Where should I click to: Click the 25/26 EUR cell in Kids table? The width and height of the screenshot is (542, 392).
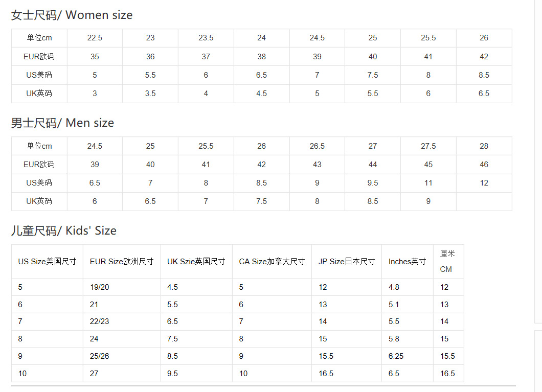[x=100, y=356]
